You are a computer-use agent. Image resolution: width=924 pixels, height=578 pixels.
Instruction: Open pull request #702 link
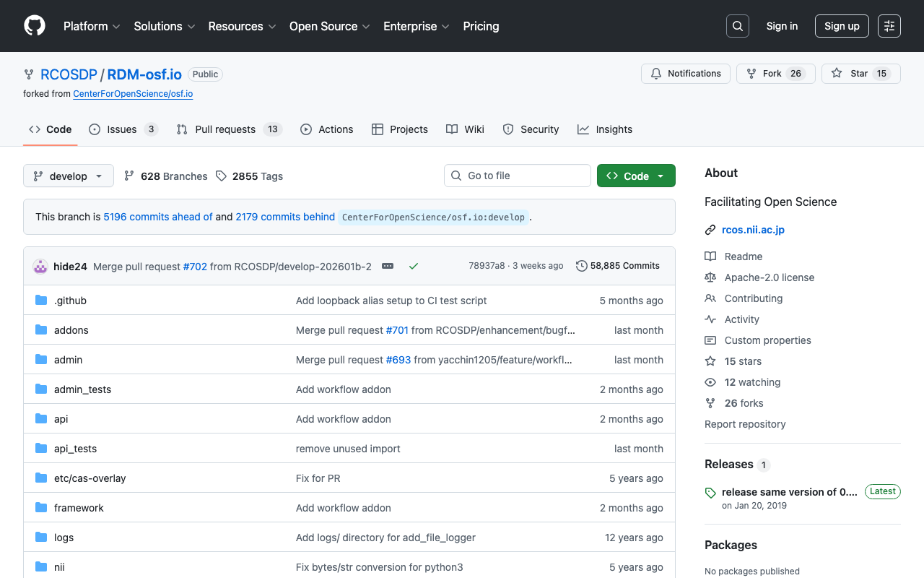[x=195, y=266]
